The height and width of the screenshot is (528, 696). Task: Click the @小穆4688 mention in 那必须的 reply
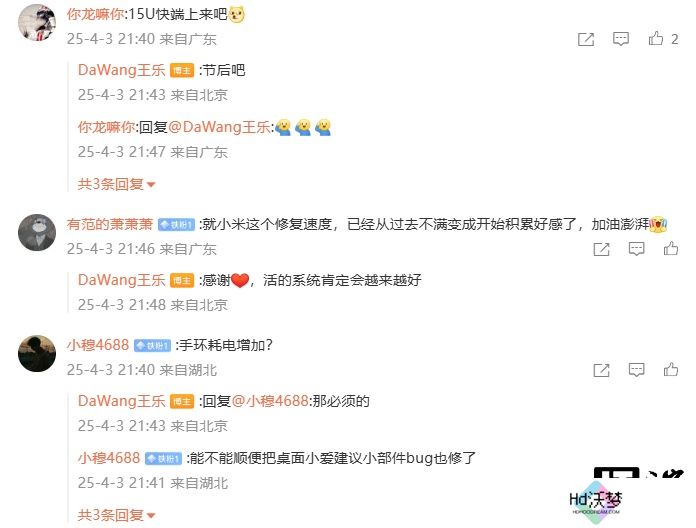270,401
